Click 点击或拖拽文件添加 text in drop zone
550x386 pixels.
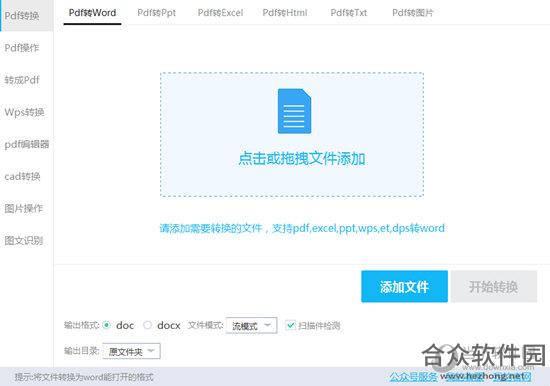pos(302,159)
